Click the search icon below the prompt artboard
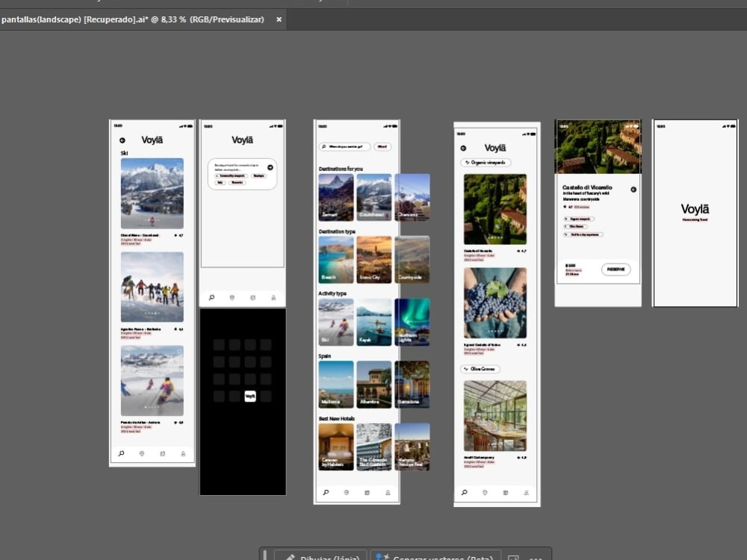The image size is (747, 560). tap(211, 298)
